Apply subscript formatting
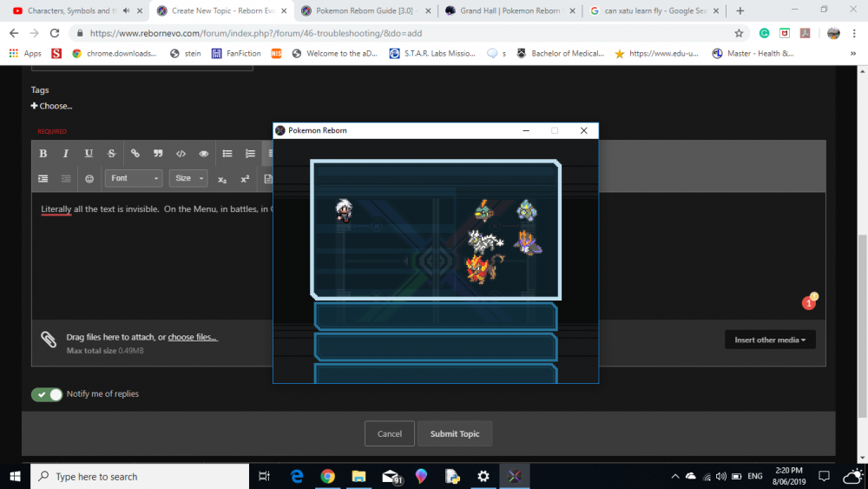This screenshot has height=489, width=868. coord(222,179)
